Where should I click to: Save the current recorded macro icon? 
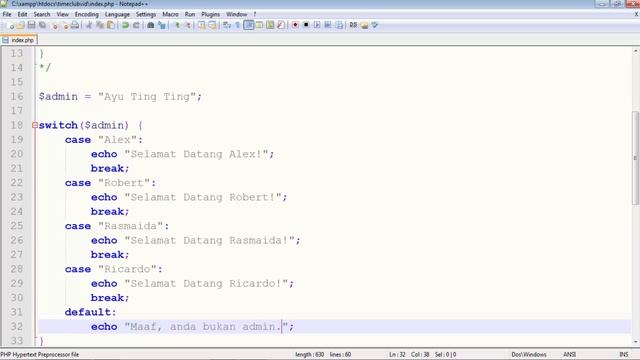click(339, 25)
